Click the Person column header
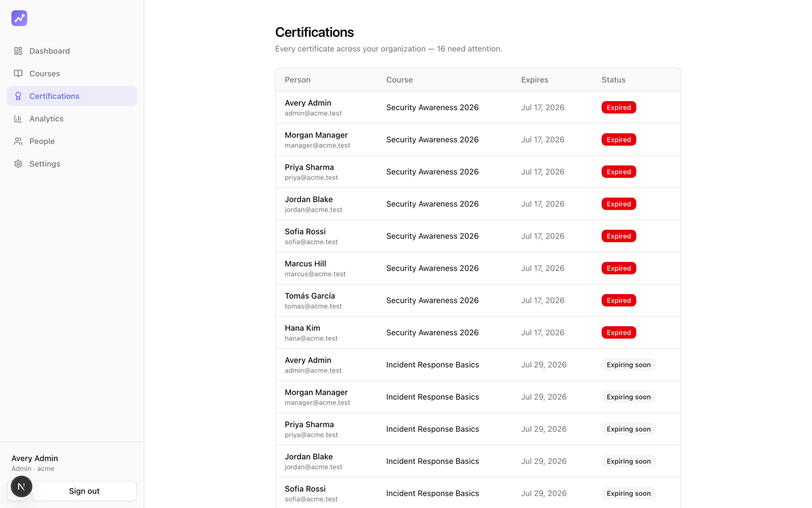This screenshot has height=508, width=812. (297, 80)
